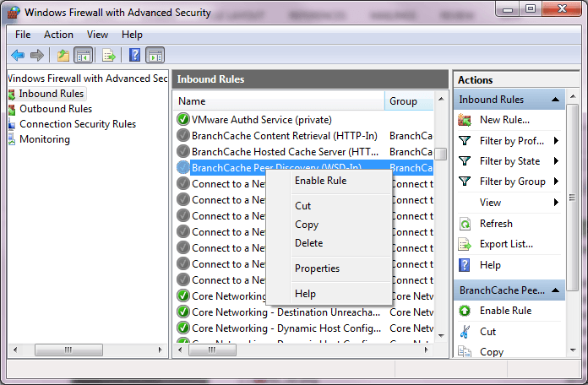Choose Delete from the context menu
Viewport: 588px width, 385px height.
pos(329,243)
